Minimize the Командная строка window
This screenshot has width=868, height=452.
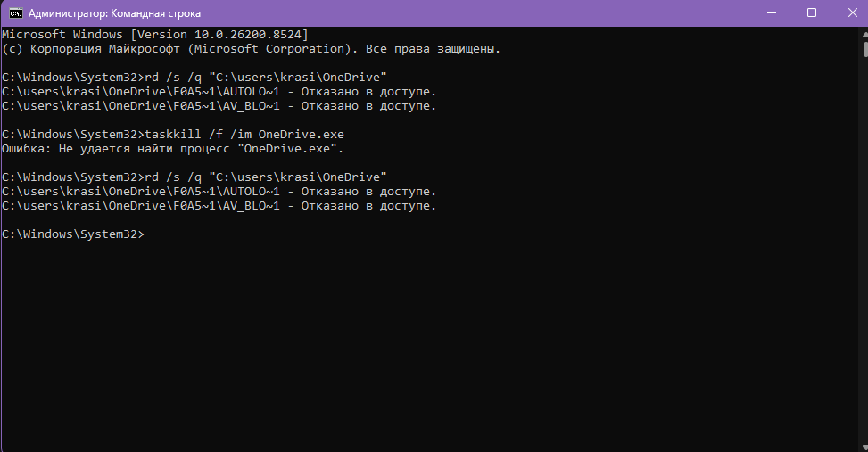pos(771,12)
